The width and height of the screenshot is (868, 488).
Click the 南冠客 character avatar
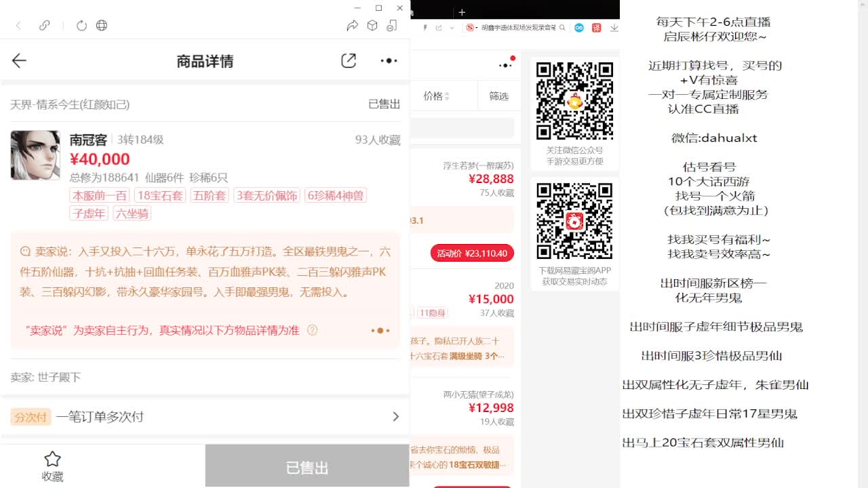(35, 155)
